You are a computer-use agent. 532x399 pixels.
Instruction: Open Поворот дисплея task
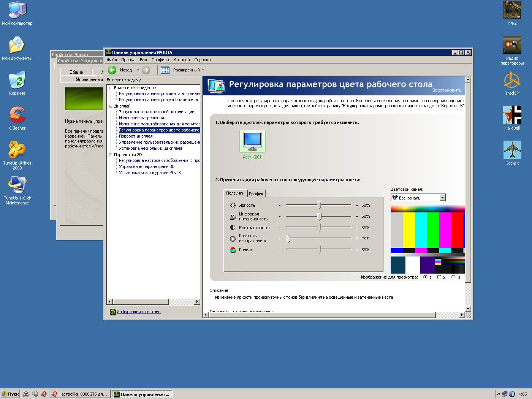click(136, 136)
